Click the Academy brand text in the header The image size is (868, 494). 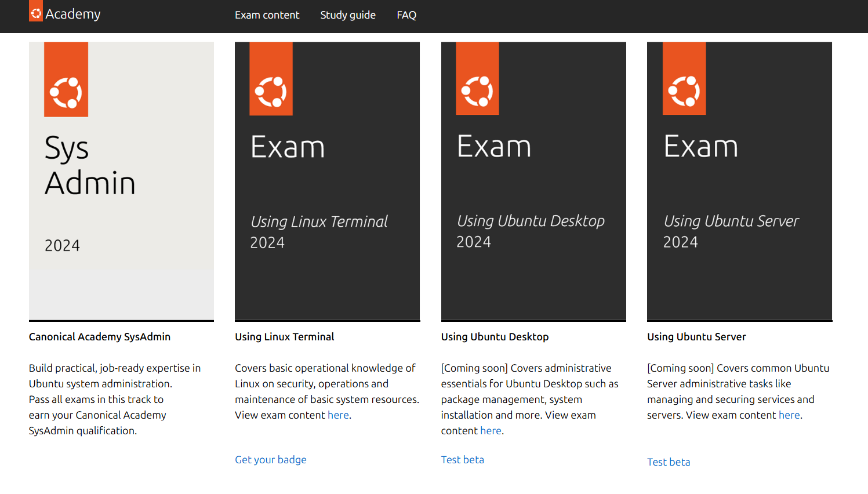click(73, 14)
